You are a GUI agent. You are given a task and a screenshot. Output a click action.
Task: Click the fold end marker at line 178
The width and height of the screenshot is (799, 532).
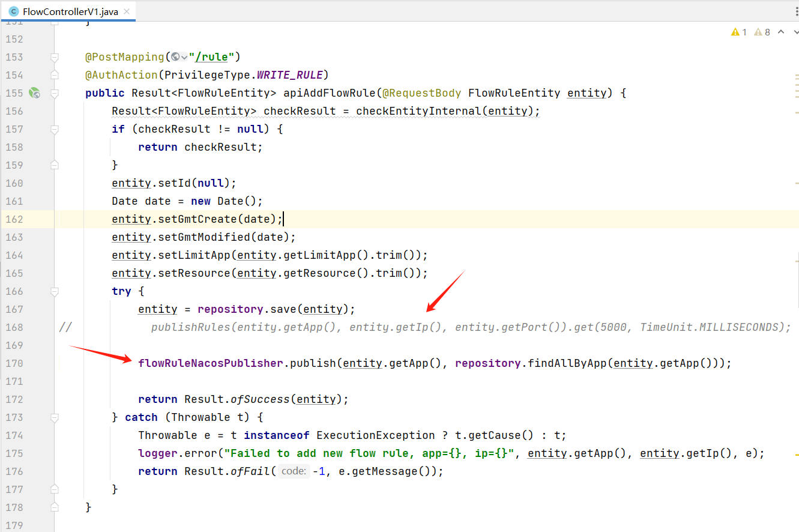55,507
